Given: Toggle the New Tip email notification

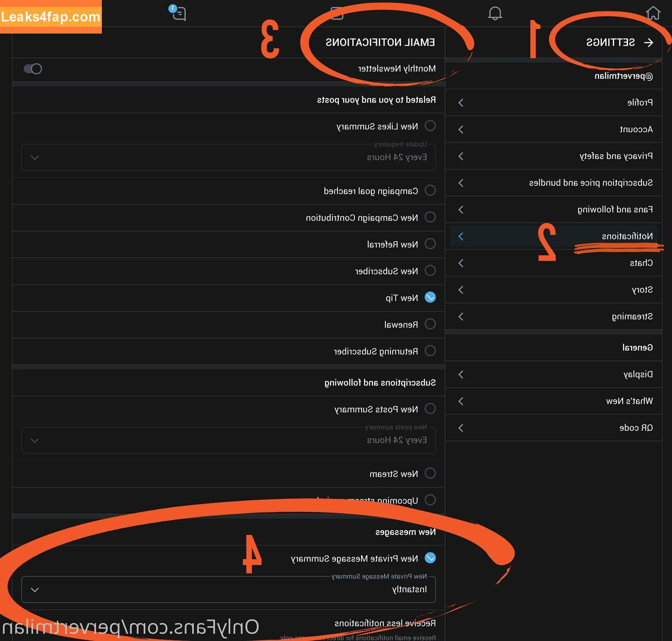Looking at the screenshot, I should (x=431, y=297).
